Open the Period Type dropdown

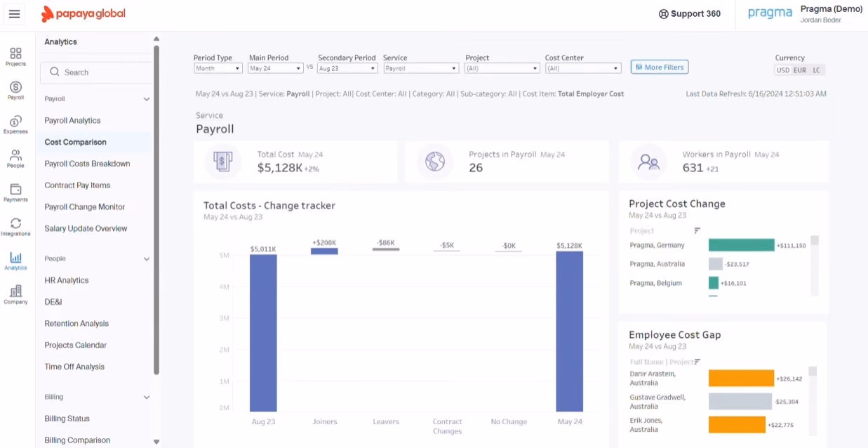[x=218, y=69]
